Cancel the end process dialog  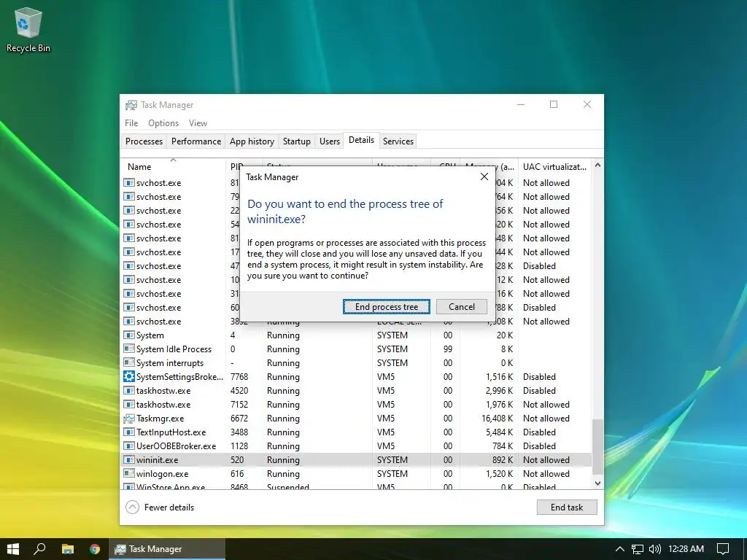click(x=462, y=307)
